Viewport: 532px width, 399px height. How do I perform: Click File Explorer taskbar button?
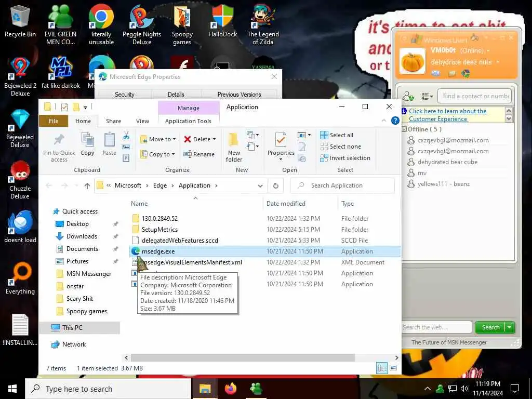click(205, 389)
